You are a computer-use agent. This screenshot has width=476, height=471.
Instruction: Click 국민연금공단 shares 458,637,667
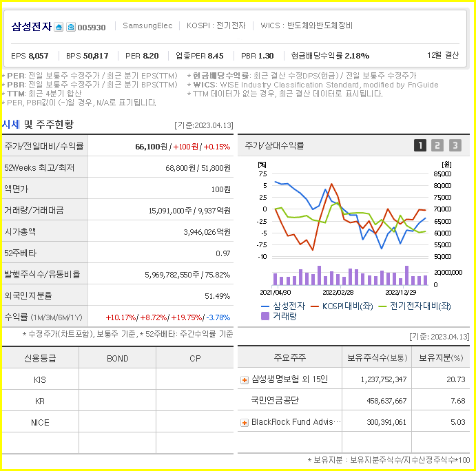coord(386,401)
